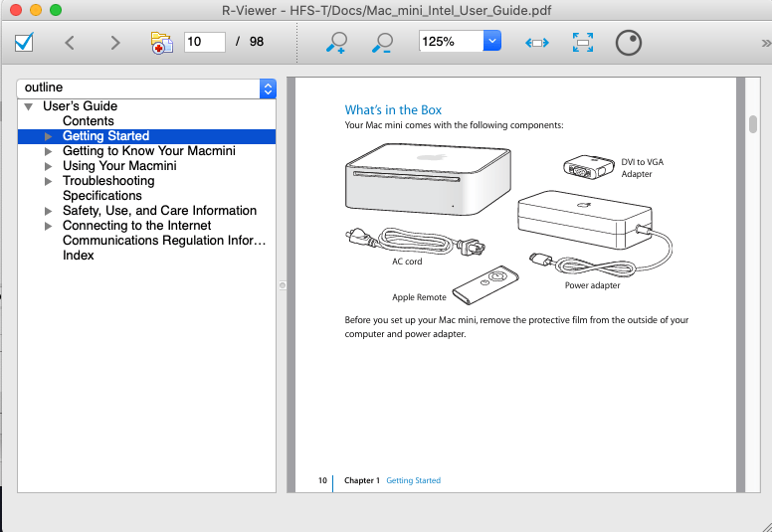
Task: Toggle the blue checkmark toolbar icon
Action: [x=24, y=43]
